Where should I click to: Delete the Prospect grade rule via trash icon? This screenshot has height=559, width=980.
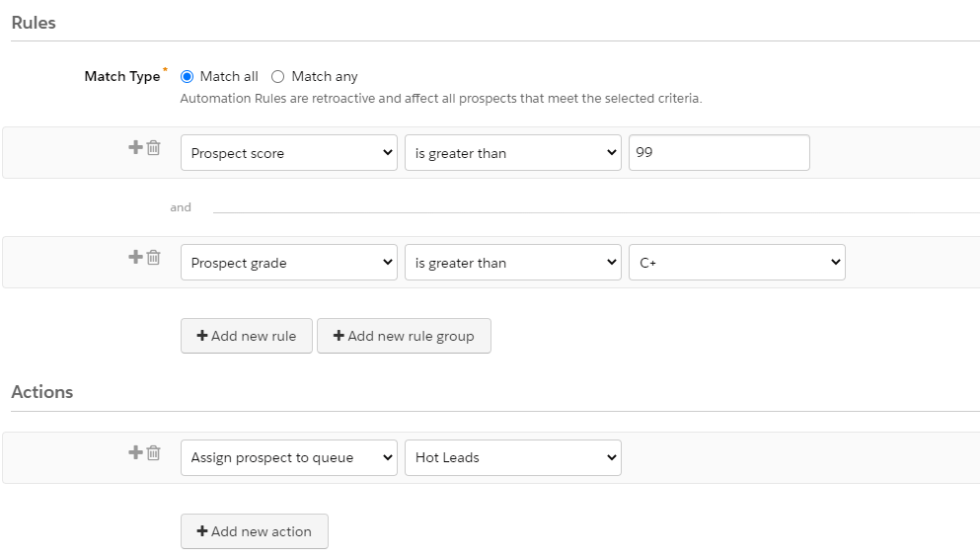click(154, 258)
